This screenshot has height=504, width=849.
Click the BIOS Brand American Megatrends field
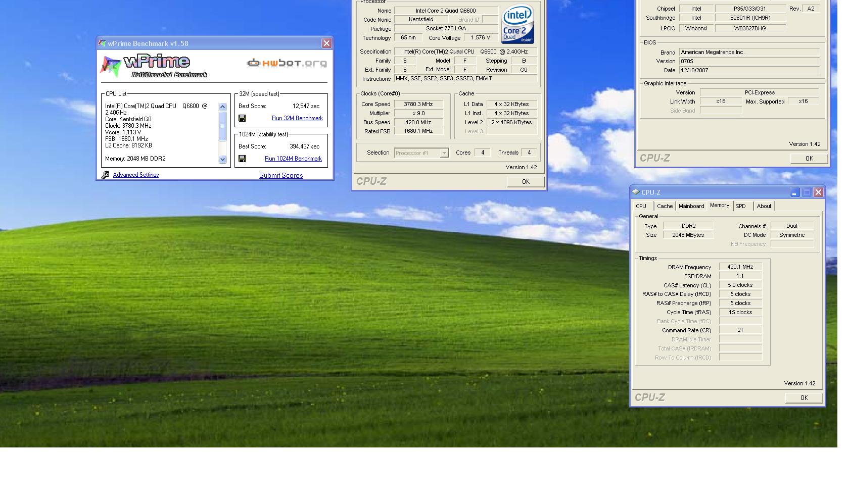pyautogui.click(x=749, y=52)
